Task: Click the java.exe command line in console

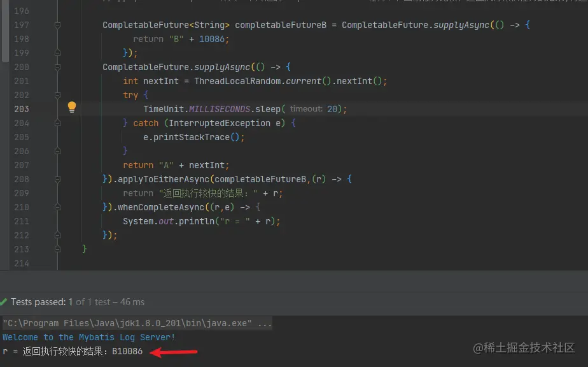Action: click(137, 323)
